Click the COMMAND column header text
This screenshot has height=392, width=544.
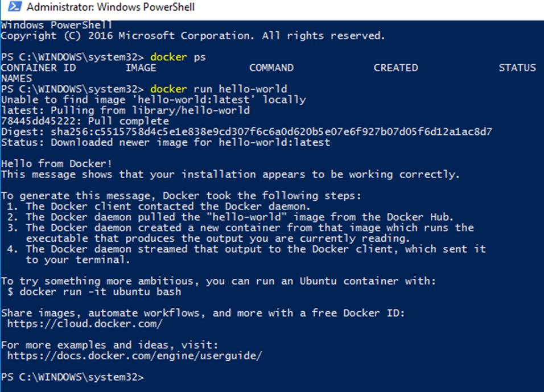[271, 67]
